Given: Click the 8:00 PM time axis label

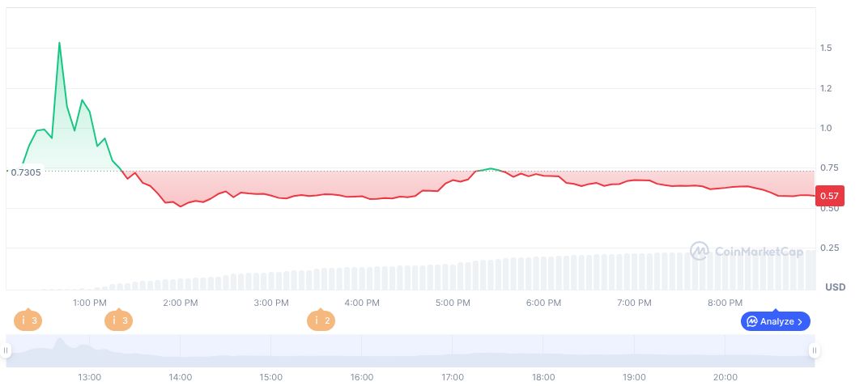Looking at the screenshot, I should pyautogui.click(x=725, y=303).
